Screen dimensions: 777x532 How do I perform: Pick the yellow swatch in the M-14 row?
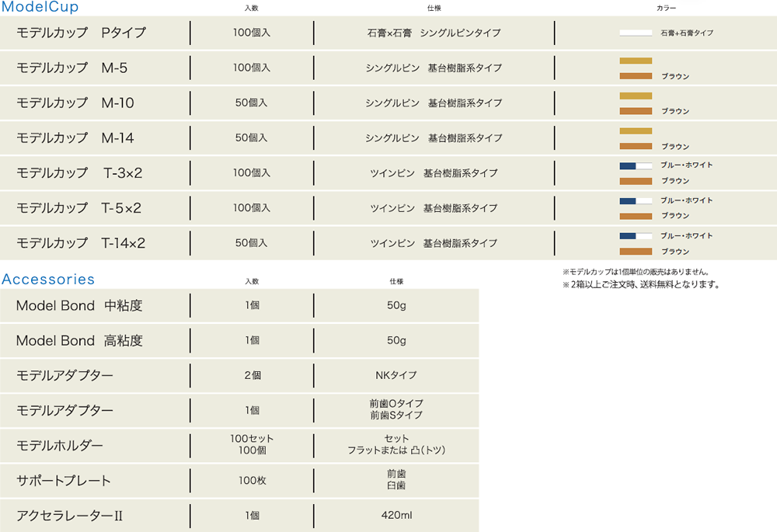[x=635, y=130]
